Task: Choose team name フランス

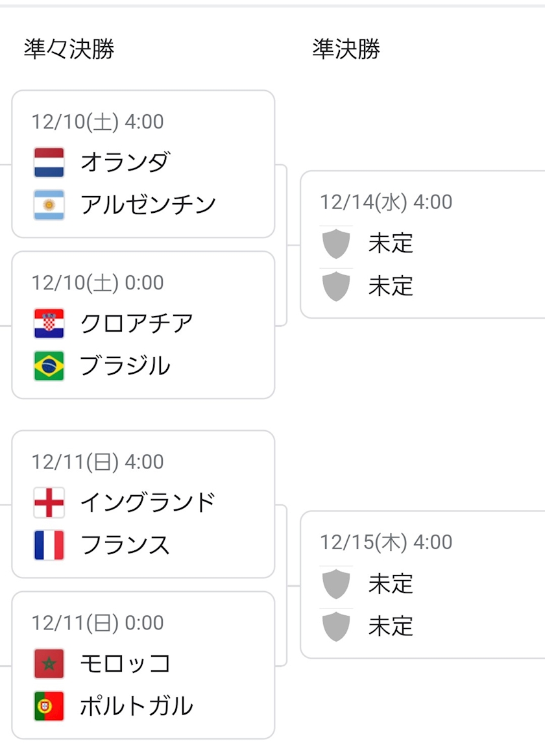Action: (125, 545)
